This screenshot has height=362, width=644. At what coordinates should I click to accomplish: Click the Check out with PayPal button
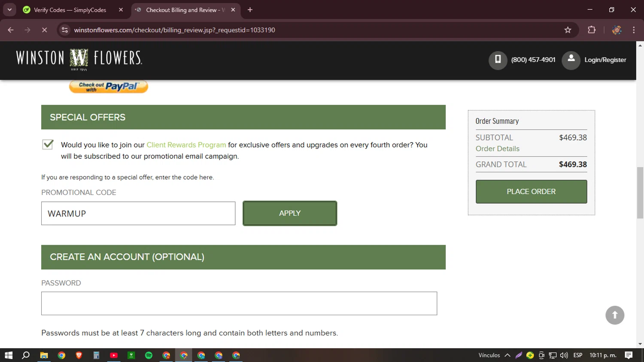[x=109, y=86]
